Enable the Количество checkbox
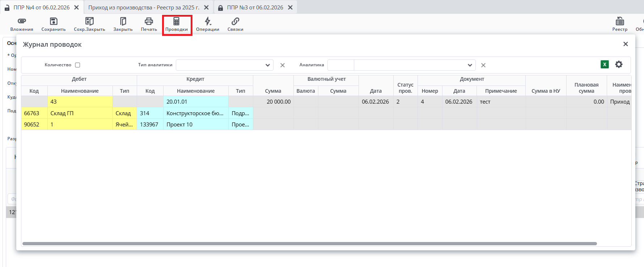The image size is (644, 267). coord(77,65)
